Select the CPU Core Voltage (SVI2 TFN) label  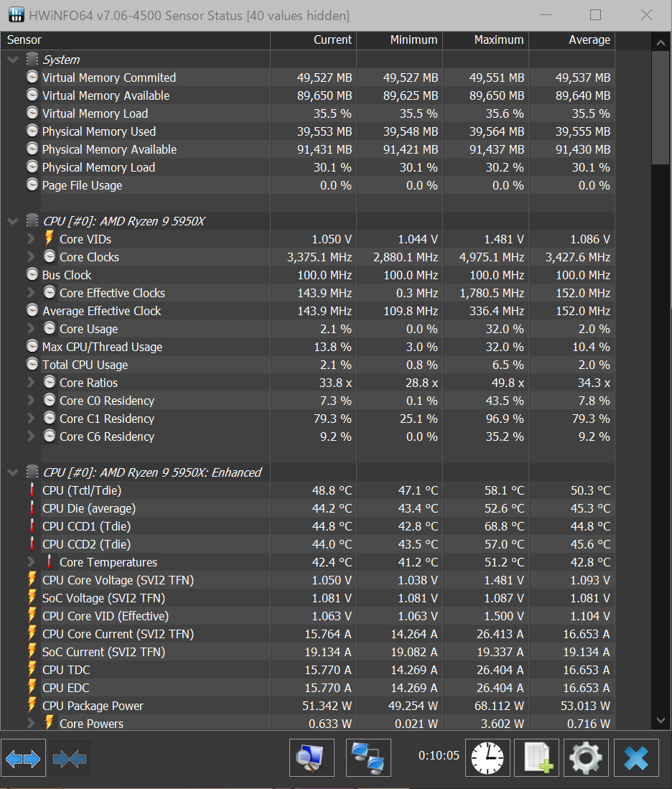point(118,580)
